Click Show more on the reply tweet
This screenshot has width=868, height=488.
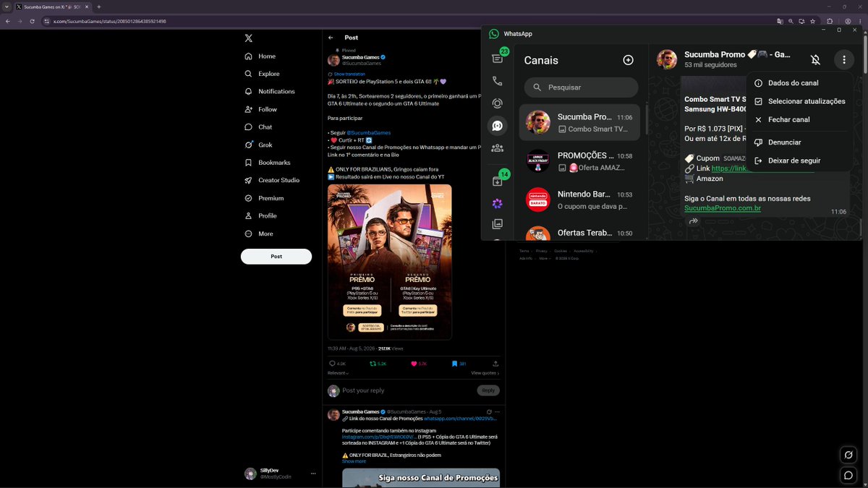click(x=354, y=461)
